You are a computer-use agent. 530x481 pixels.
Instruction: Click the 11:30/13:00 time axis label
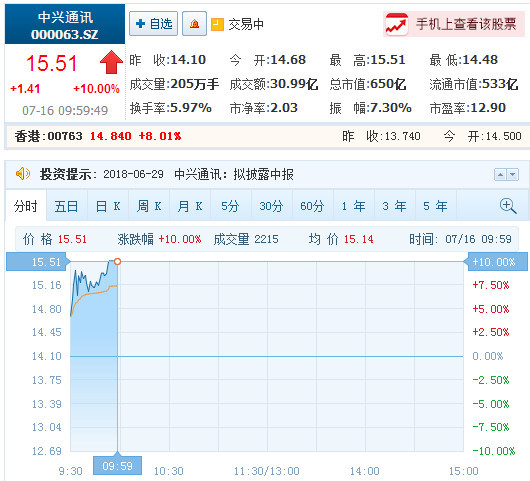(x=267, y=471)
